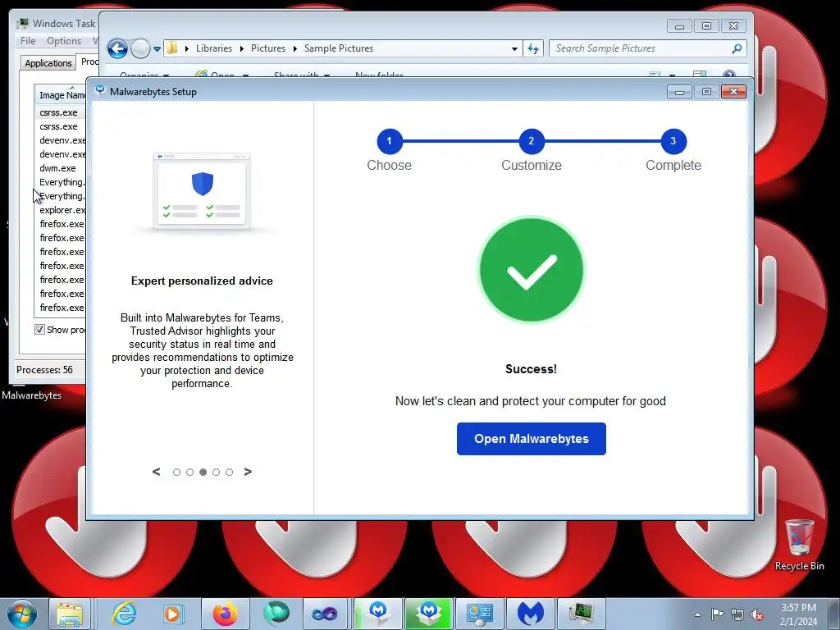Refresh the Explorer folder view

tap(533, 48)
